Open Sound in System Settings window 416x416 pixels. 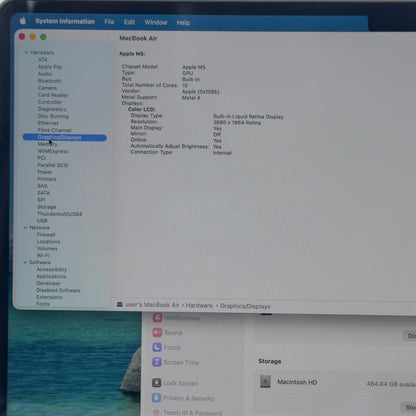click(167, 332)
